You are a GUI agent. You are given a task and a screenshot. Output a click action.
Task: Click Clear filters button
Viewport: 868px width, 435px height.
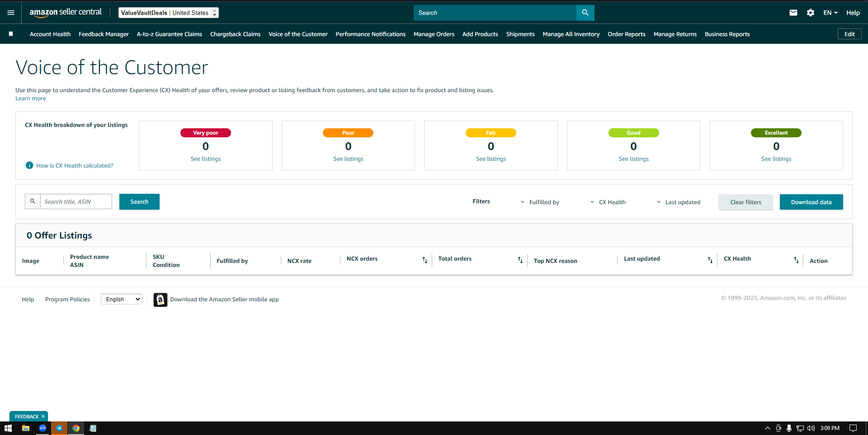pos(745,202)
